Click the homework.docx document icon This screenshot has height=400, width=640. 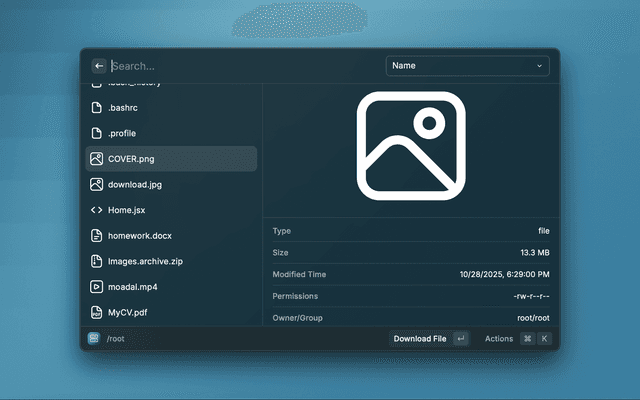97,236
